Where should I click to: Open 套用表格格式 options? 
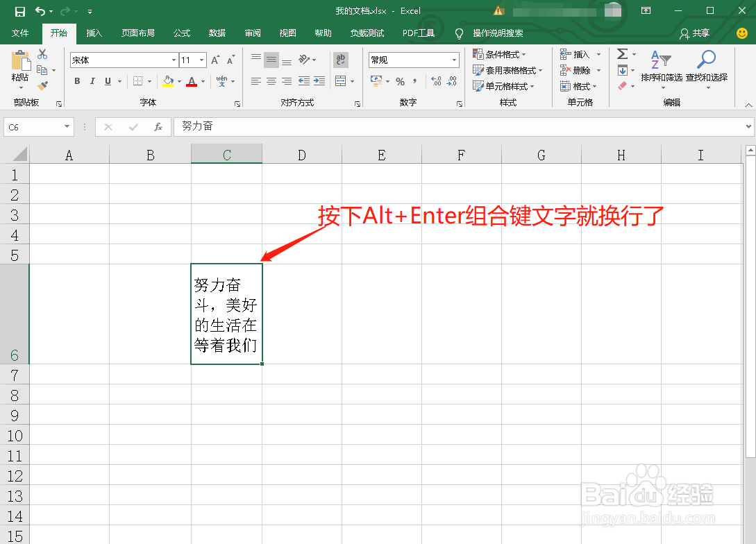coord(507,69)
